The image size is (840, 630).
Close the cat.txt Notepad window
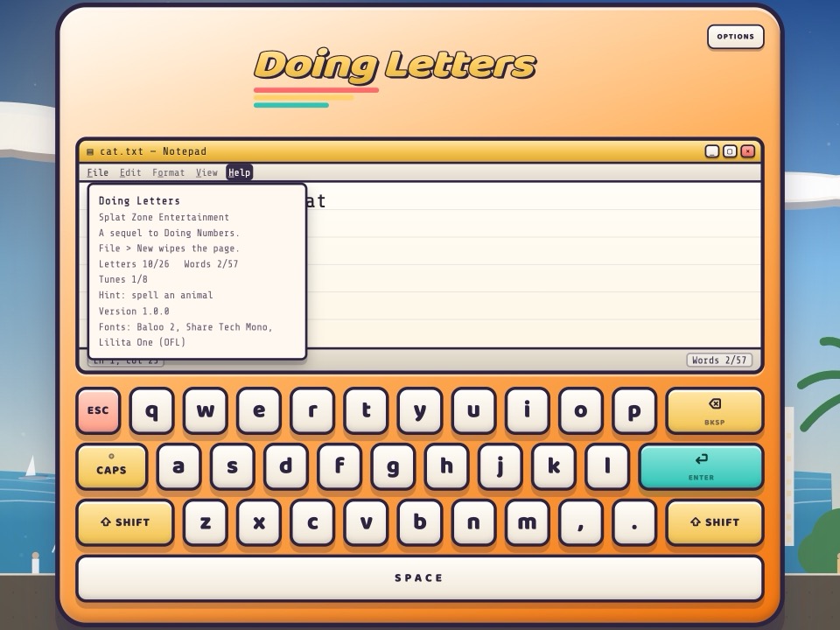(x=748, y=151)
